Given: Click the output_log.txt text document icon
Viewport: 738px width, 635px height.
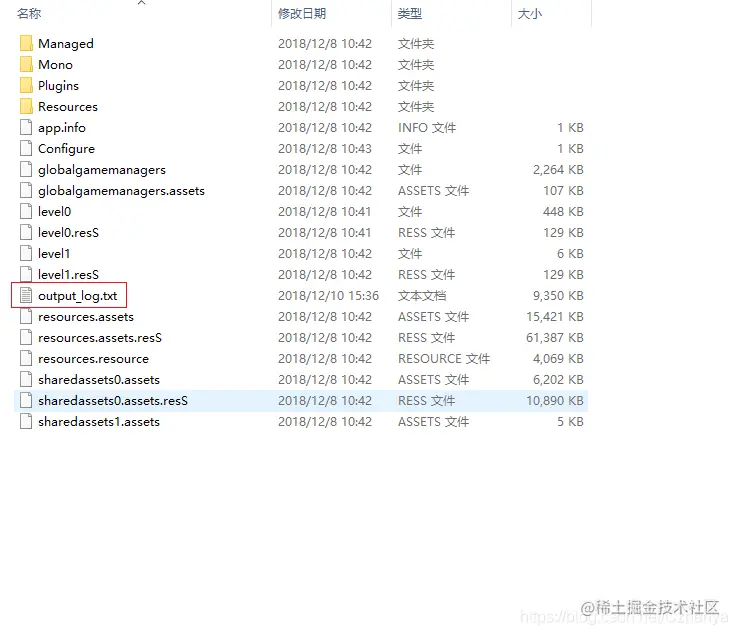Looking at the screenshot, I should pyautogui.click(x=26, y=296).
